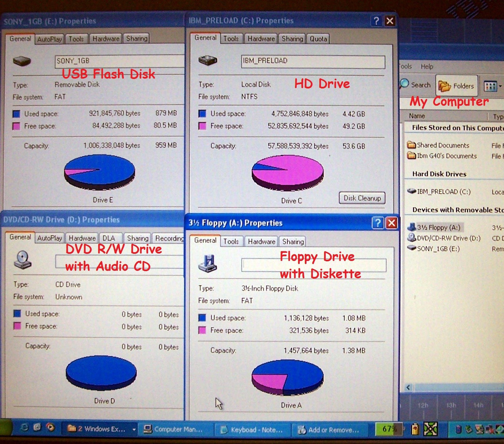The width and height of the screenshot is (504, 444).
Task: Select 3½ Floppy (A:) in My Computer
Action: click(x=434, y=227)
